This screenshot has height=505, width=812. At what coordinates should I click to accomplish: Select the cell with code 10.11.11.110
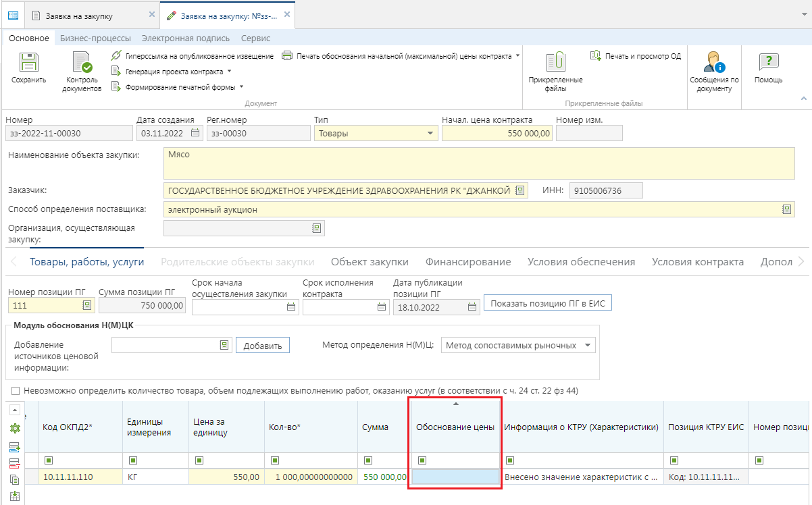pyautogui.click(x=80, y=477)
